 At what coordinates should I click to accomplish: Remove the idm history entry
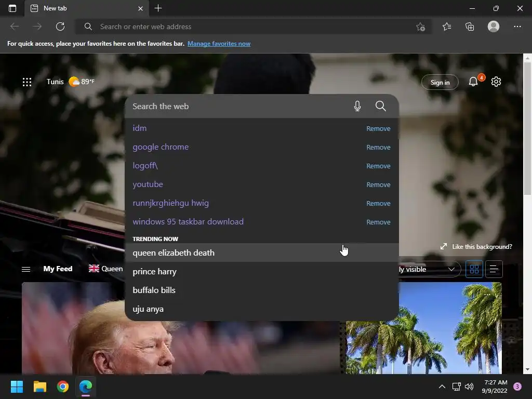pos(378,129)
